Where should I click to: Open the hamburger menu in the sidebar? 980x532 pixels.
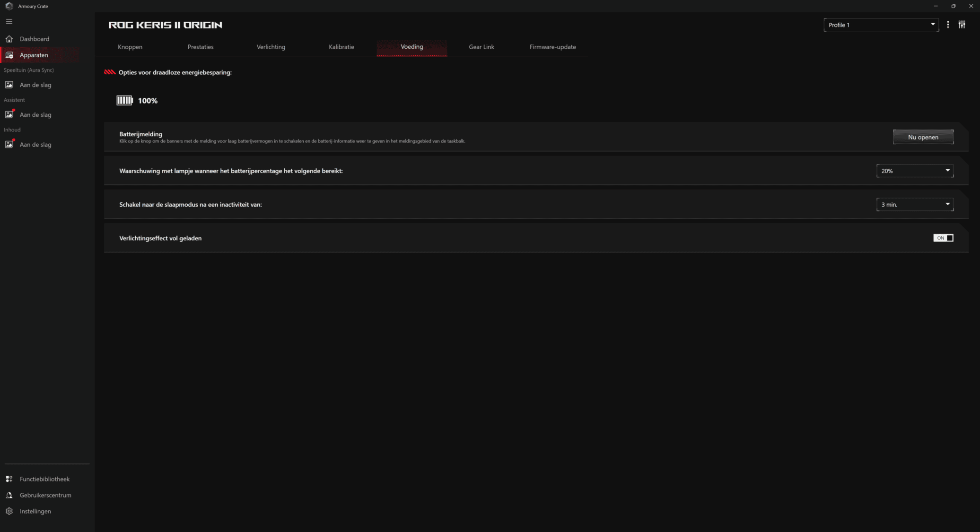click(x=9, y=21)
